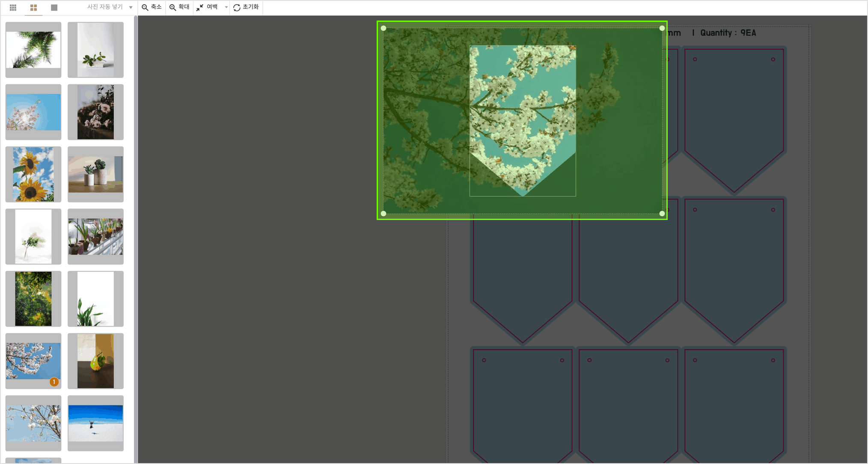The height and width of the screenshot is (464, 868).
Task: Select the bottom-row right pennant slot
Action: 734,406
